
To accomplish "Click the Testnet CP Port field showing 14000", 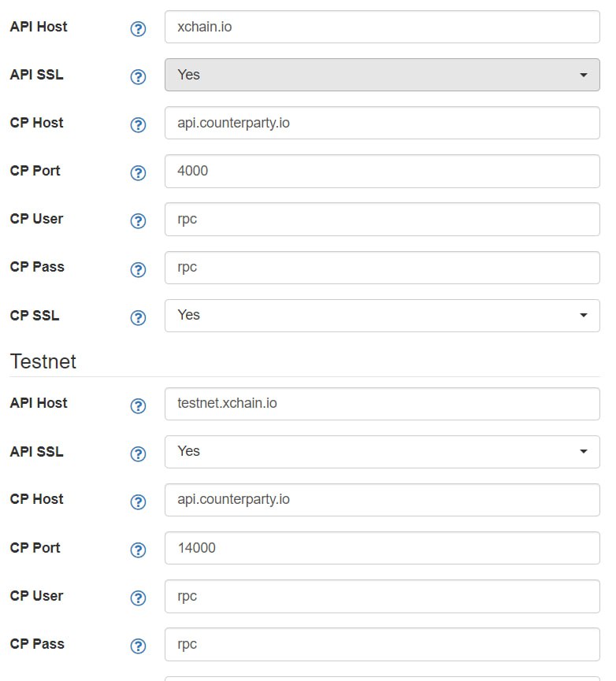I will 382,548.
